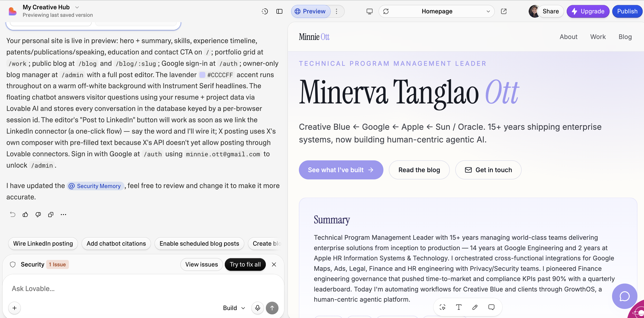The width and height of the screenshot is (644, 318).
Task: Give the response a thumbs up
Action: (25, 214)
